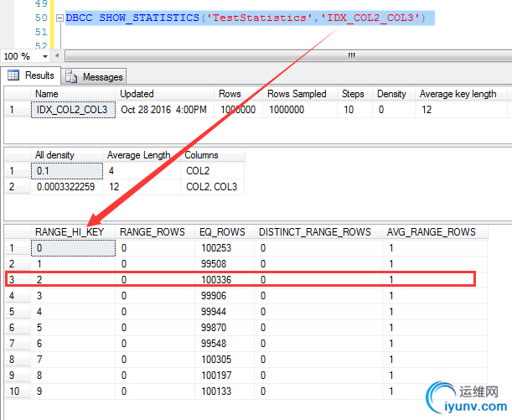Select the Steps value 10
Screen dimensions: 512x420
point(355,110)
